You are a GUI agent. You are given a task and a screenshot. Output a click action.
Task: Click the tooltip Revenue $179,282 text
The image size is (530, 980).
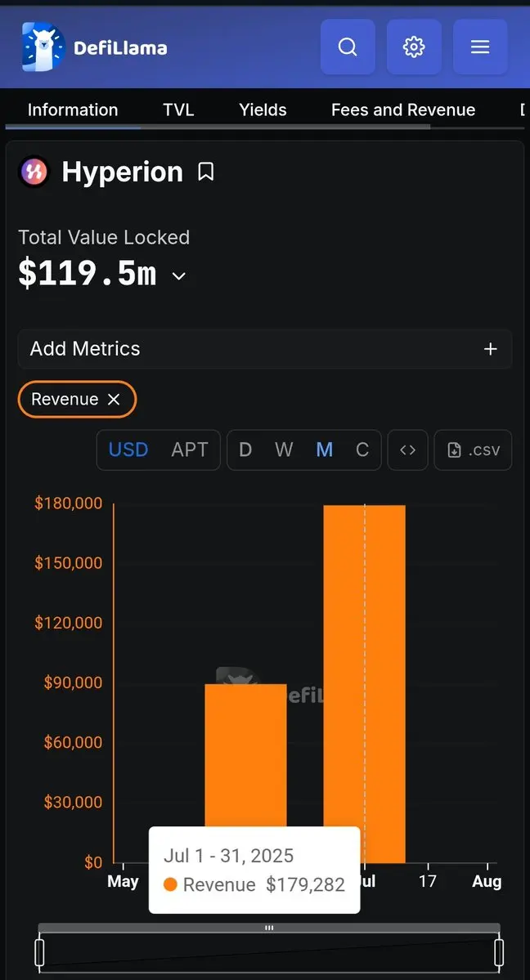click(x=254, y=885)
